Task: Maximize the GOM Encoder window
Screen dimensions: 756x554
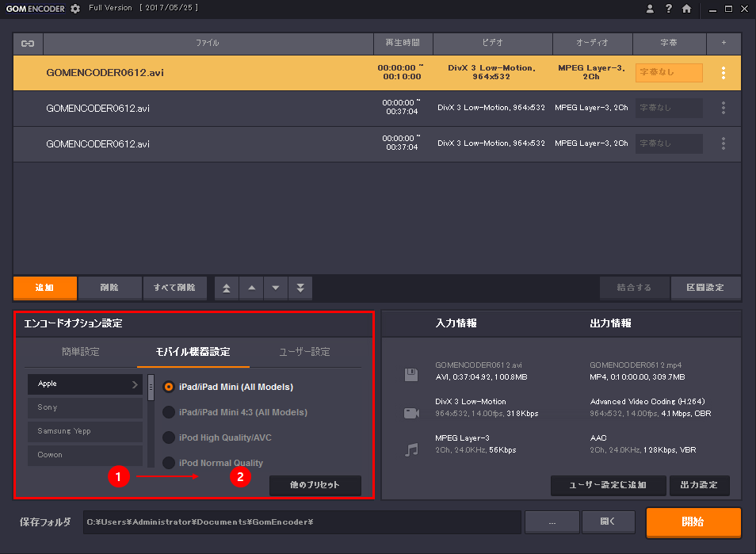Action: point(728,9)
